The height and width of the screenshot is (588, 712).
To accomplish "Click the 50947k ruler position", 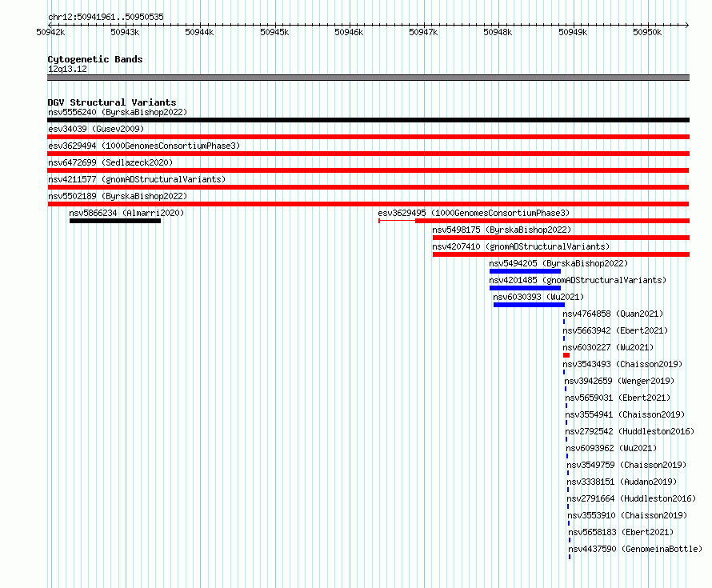I will pyautogui.click(x=423, y=32).
